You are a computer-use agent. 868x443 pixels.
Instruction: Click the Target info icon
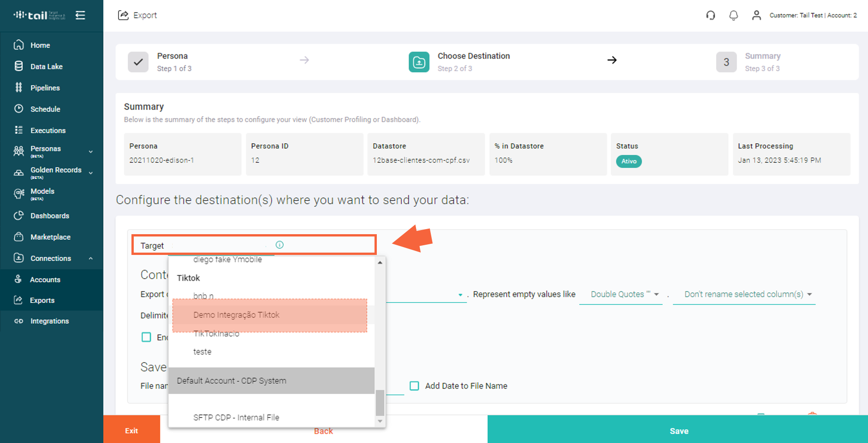[x=279, y=245]
